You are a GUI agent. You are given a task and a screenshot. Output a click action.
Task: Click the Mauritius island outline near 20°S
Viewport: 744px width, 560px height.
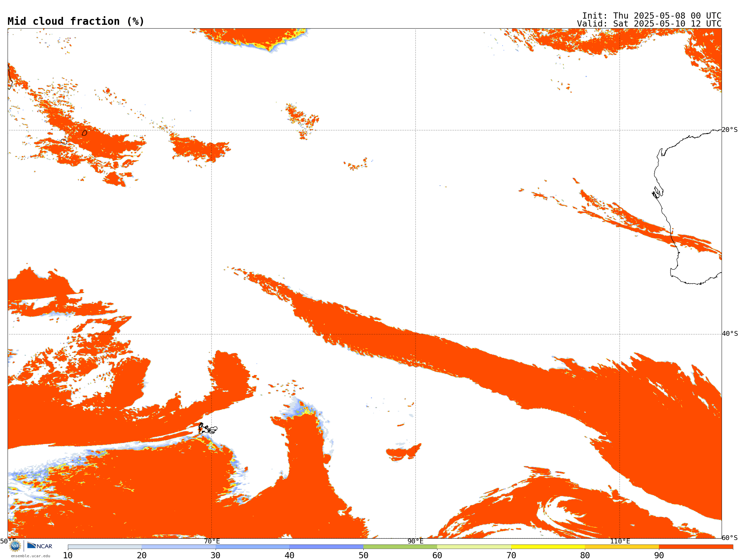click(84, 133)
